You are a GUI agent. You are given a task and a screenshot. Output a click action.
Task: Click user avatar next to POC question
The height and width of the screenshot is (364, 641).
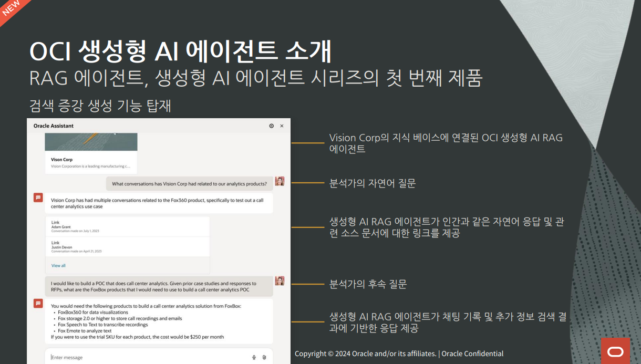[x=280, y=281]
